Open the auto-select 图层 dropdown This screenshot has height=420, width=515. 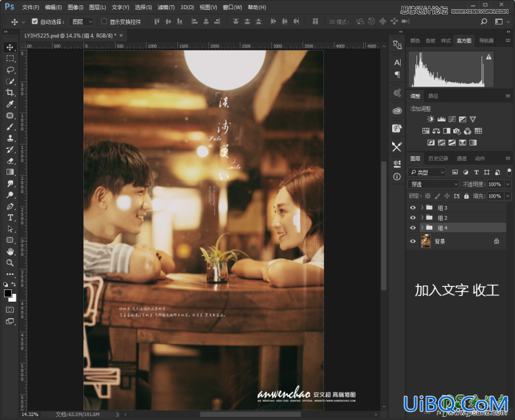coord(81,22)
